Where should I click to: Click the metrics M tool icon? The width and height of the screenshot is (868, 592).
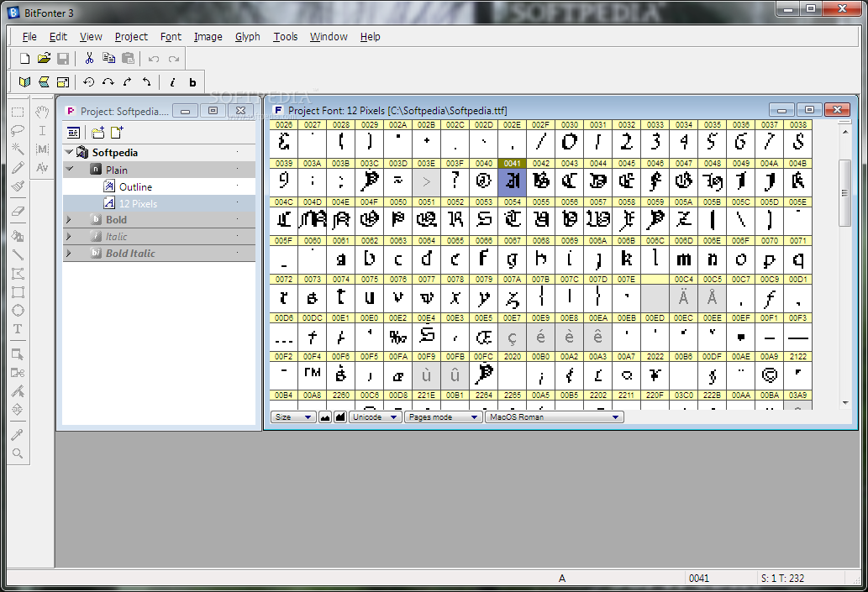[x=42, y=149]
